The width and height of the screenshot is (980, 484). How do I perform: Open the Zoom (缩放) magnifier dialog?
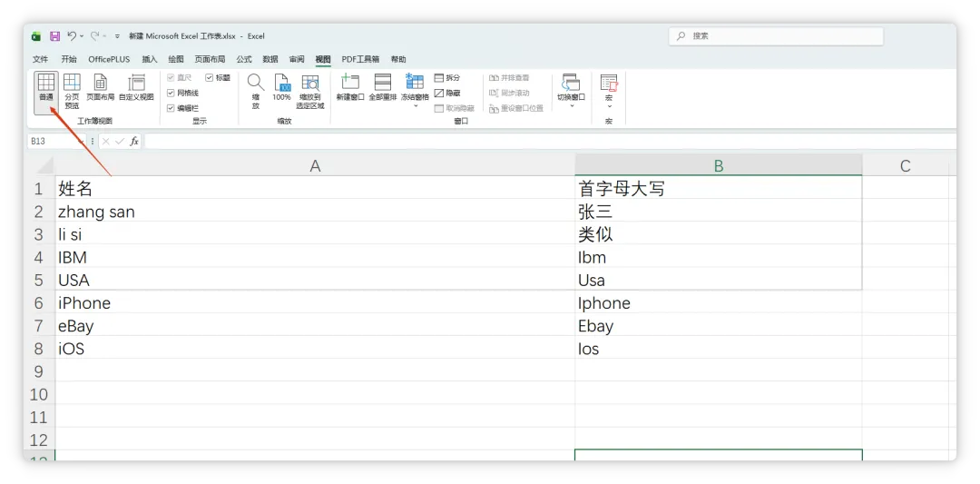[x=256, y=92]
